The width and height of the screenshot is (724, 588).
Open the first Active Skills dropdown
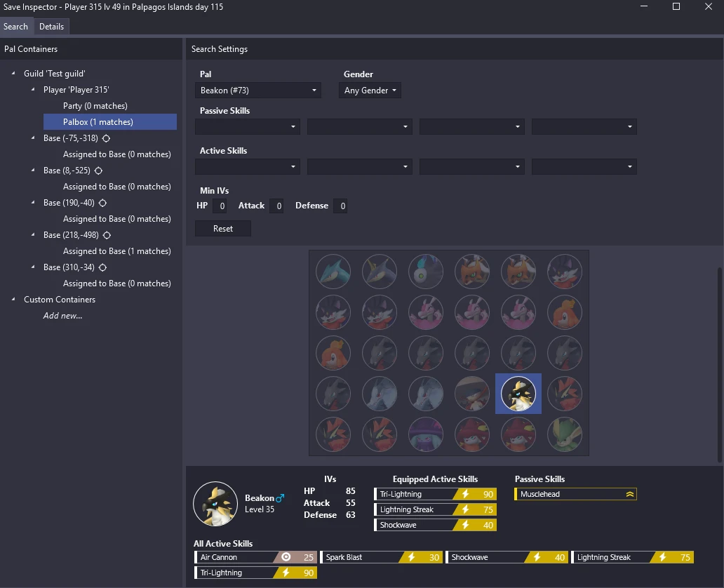[248, 167]
